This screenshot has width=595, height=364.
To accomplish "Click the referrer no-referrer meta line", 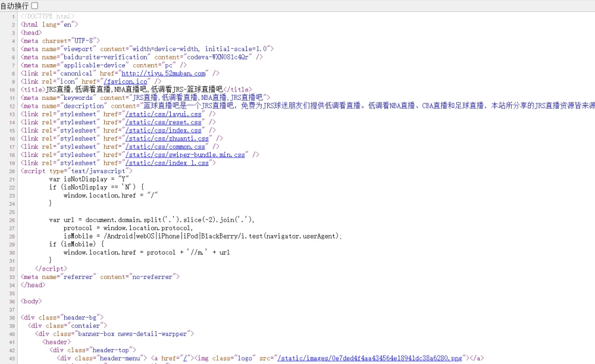I will point(100,277).
